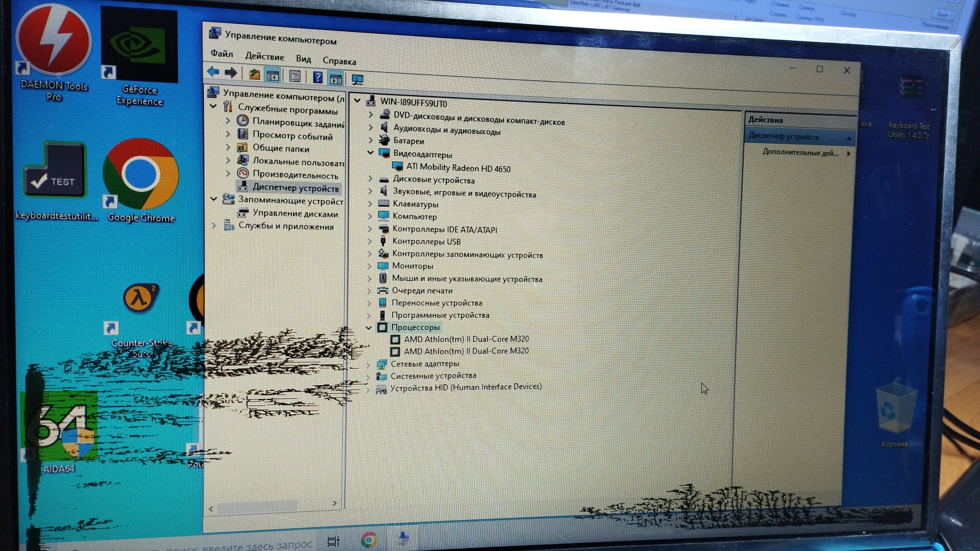Select Управление дисками in left tree
The image size is (980, 551).
tap(295, 213)
